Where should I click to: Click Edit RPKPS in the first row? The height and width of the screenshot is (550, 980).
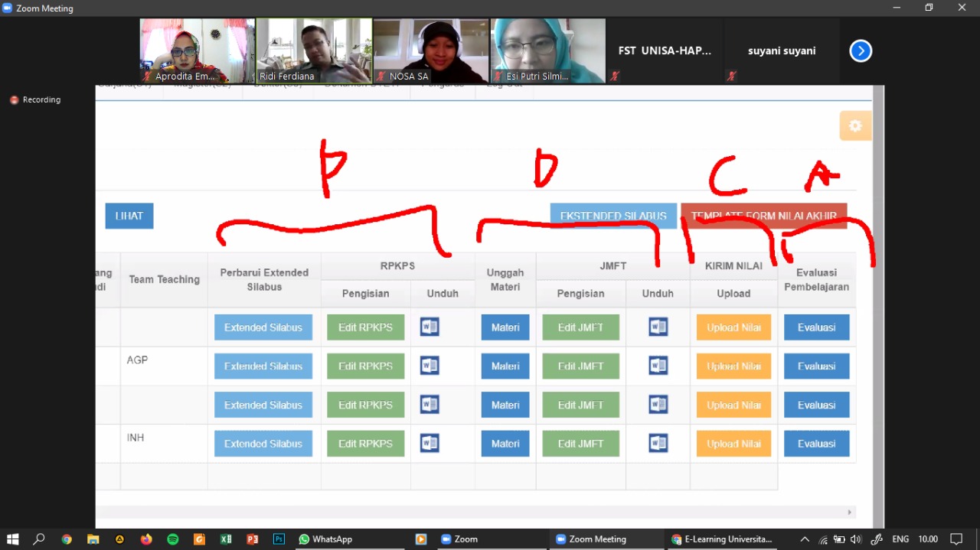365,327
